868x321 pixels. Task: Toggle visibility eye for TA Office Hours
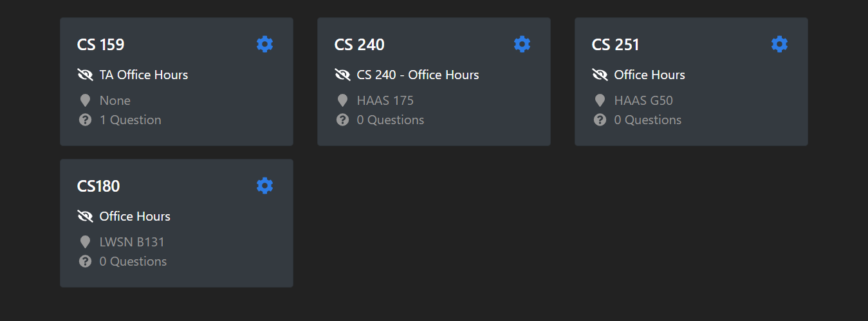pyautogui.click(x=85, y=75)
